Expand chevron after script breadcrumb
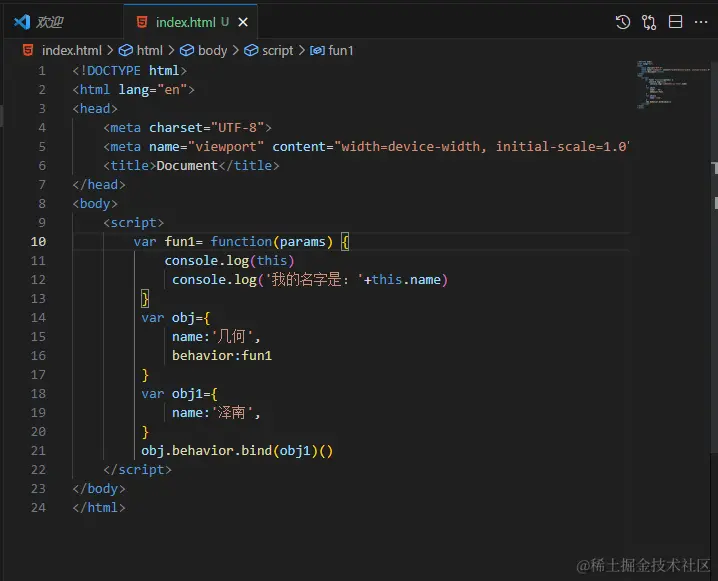This screenshot has height=581, width=718. tap(302, 50)
